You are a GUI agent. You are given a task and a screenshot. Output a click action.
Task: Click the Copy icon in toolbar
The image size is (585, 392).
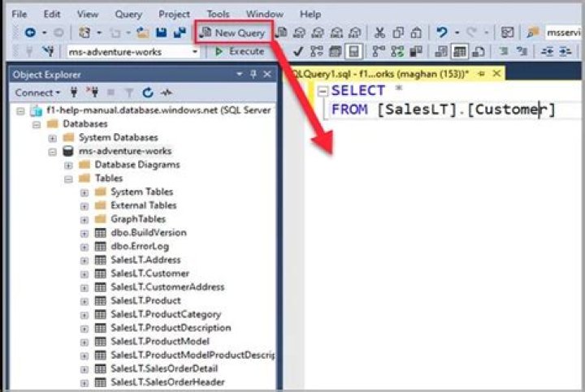pyautogui.click(x=398, y=32)
